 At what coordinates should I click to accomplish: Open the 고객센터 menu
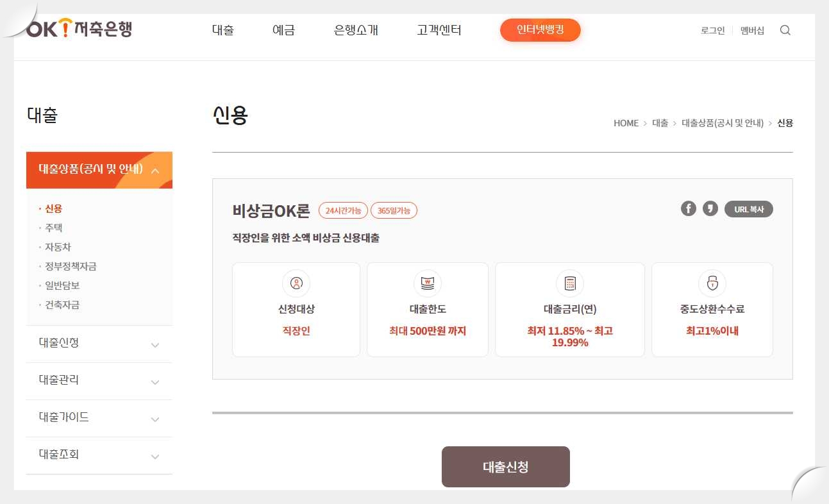coord(439,30)
